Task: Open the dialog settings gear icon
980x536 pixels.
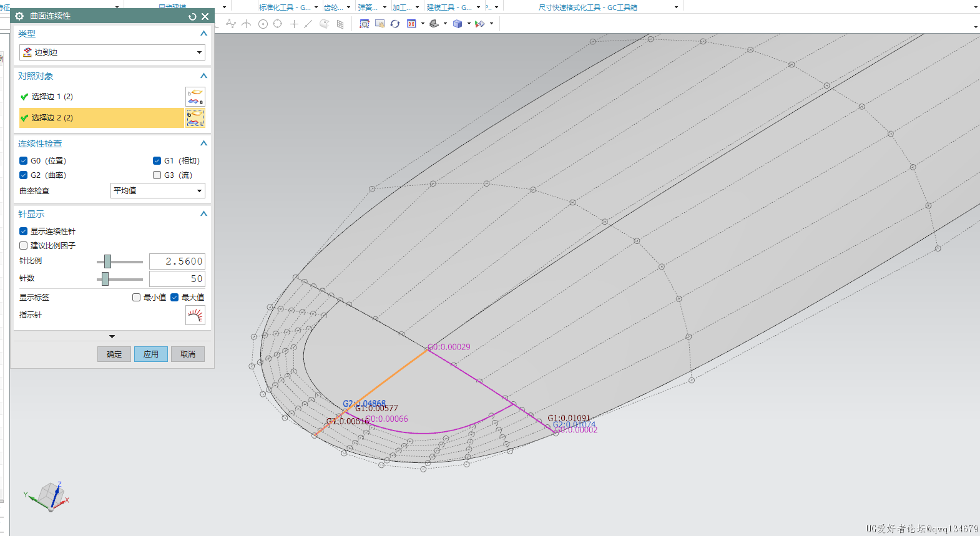Action: (x=19, y=16)
